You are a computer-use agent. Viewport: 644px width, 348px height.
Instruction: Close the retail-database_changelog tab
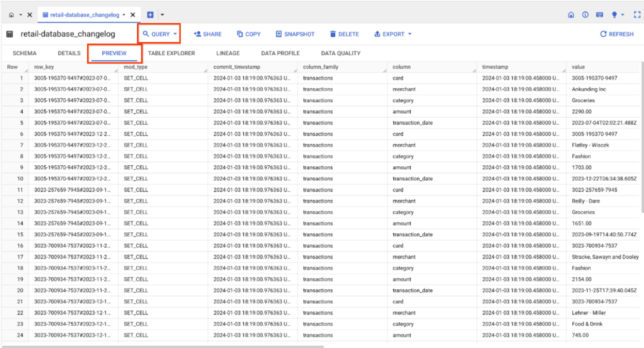pyautogui.click(x=134, y=15)
